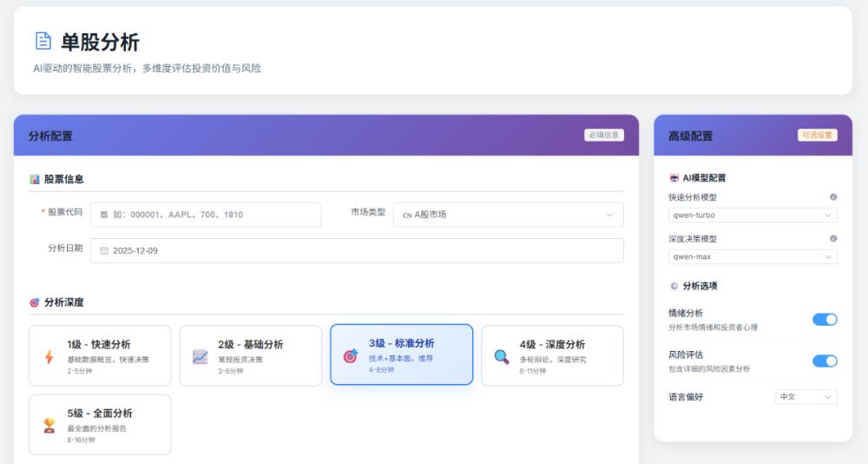Viewport: 868px width, 464px height.
Task: Click info icon next to 快速分析模型
Action: pos(833,197)
